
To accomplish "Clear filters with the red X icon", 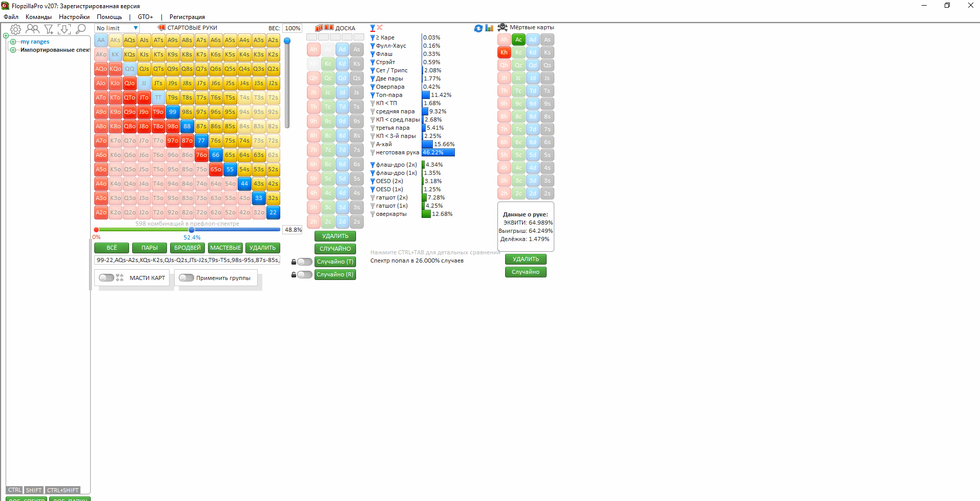I will pyautogui.click(x=380, y=28).
